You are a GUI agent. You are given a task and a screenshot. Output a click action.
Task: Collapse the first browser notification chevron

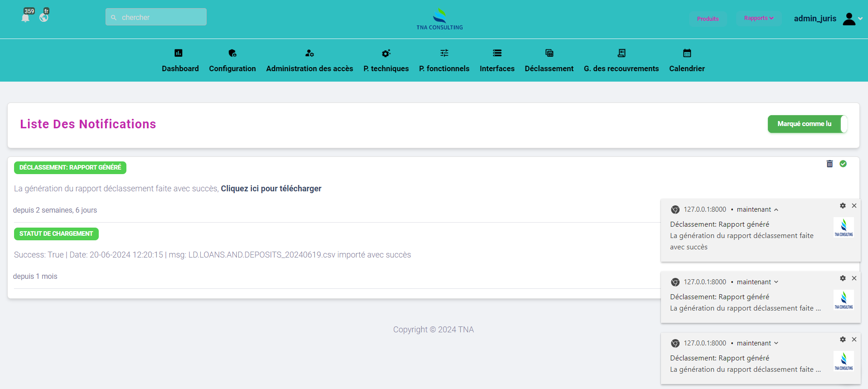pyautogui.click(x=776, y=210)
